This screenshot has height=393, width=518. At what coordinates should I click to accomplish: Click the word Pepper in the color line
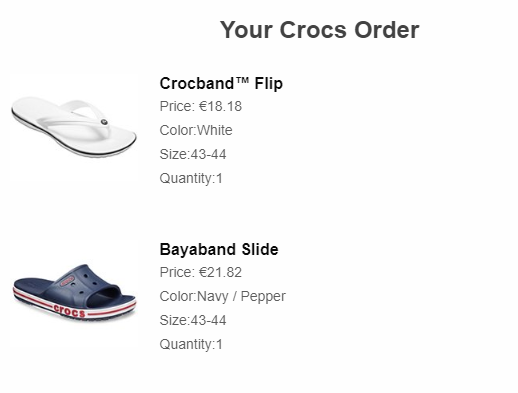point(263,297)
